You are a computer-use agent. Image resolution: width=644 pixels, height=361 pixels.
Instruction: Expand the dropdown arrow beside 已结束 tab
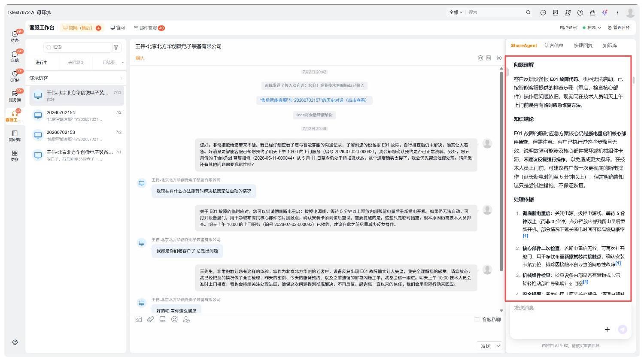(x=122, y=63)
